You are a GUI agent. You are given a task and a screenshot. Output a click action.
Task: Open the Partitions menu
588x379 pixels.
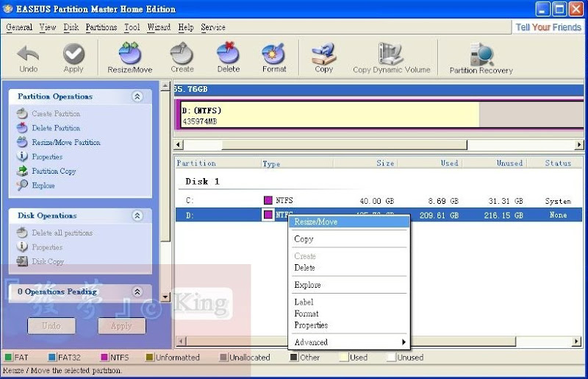pyautogui.click(x=101, y=27)
